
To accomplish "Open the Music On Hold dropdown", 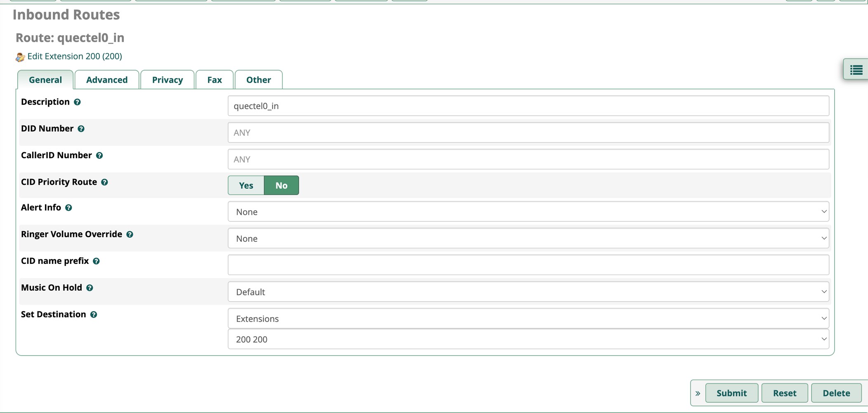I will click(528, 292).
